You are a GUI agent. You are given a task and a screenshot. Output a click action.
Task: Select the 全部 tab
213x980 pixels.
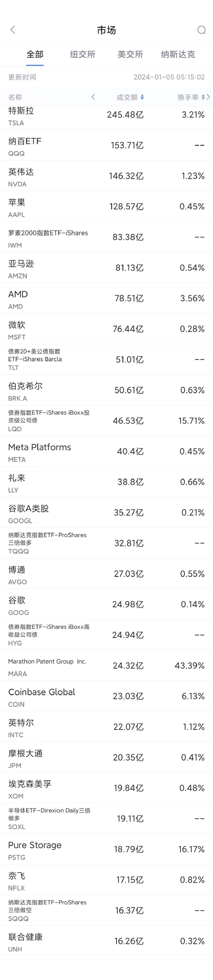(35, 54)
